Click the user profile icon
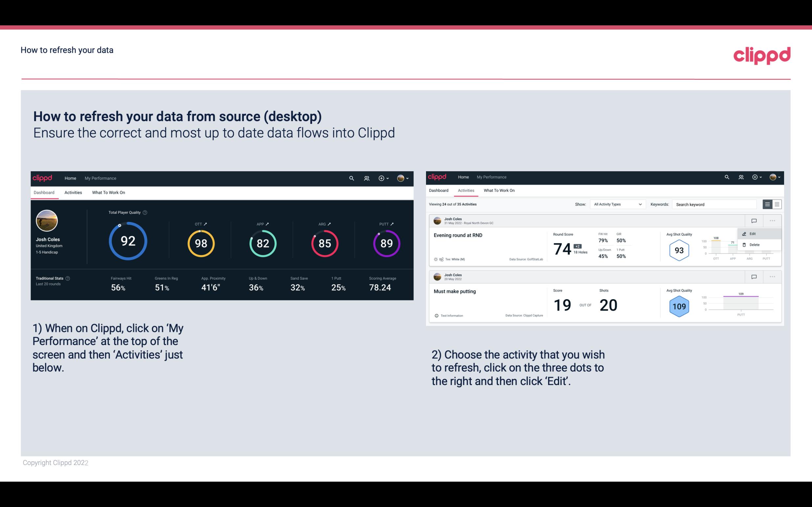 tap(402, 178)
